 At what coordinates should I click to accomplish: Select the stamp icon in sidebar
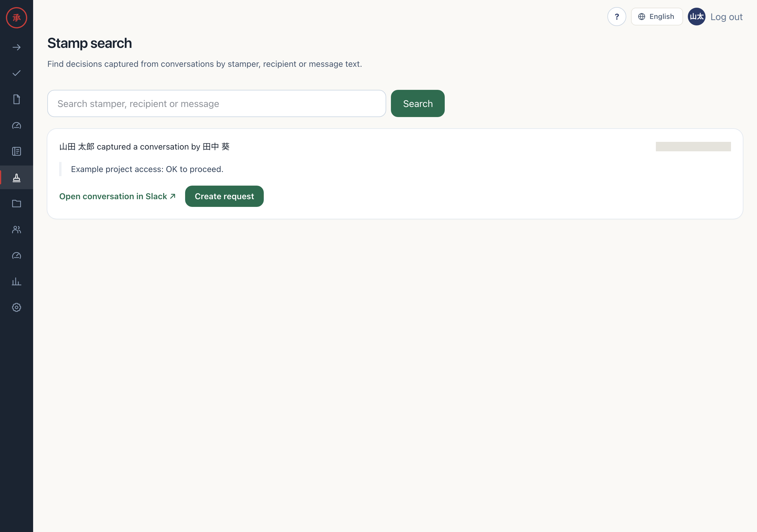[x=17, y=178]
